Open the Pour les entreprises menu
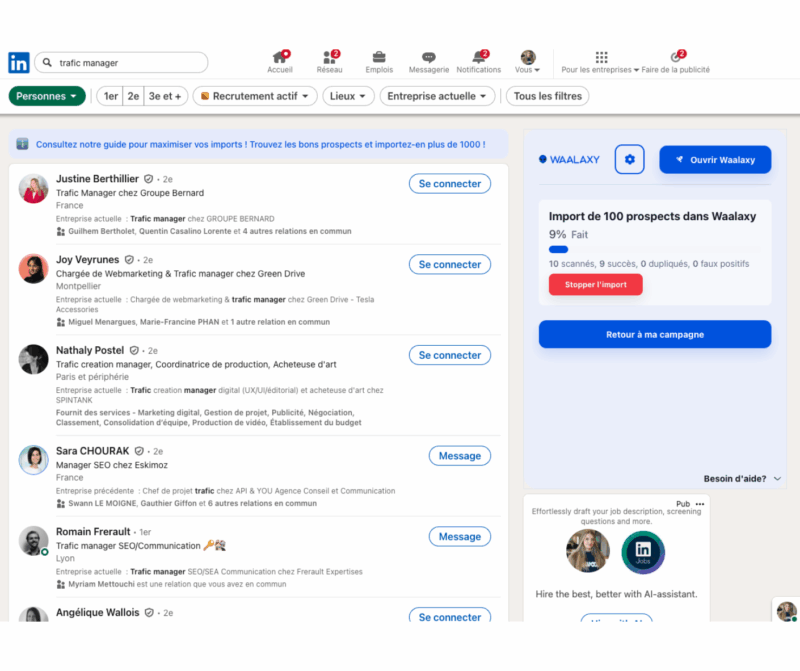The image size is (800, 671). (x=601, y=61)
